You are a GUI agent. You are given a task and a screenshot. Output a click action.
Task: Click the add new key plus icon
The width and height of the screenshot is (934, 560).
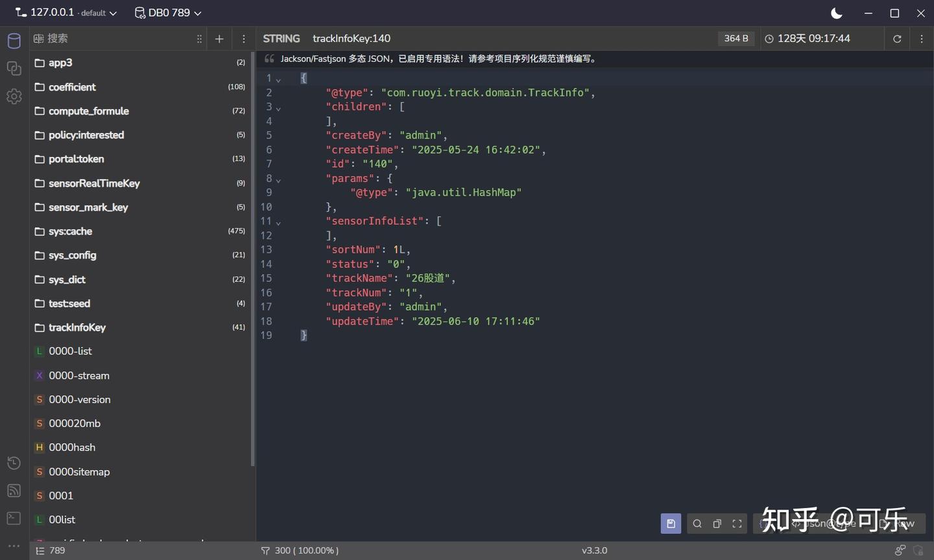pos(219,39)
